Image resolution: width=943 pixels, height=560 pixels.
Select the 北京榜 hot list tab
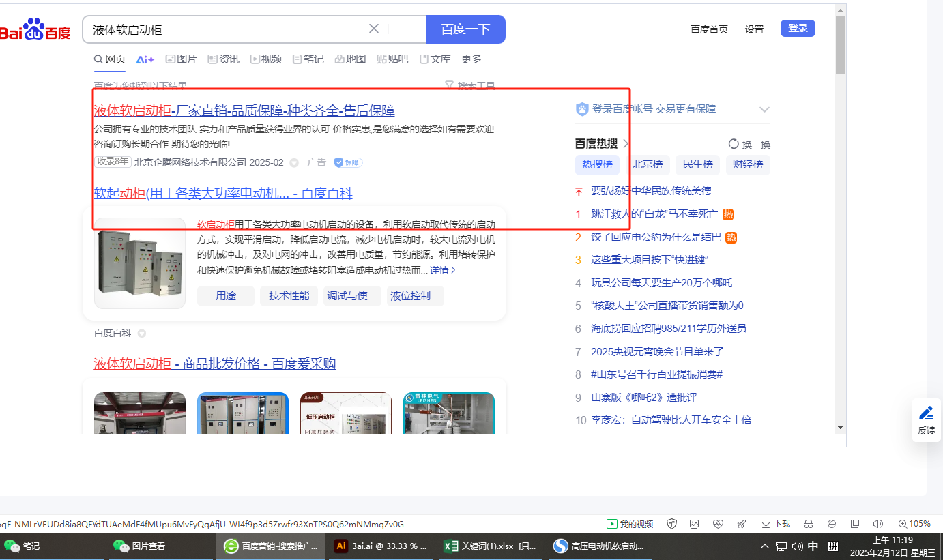point(647,164)
